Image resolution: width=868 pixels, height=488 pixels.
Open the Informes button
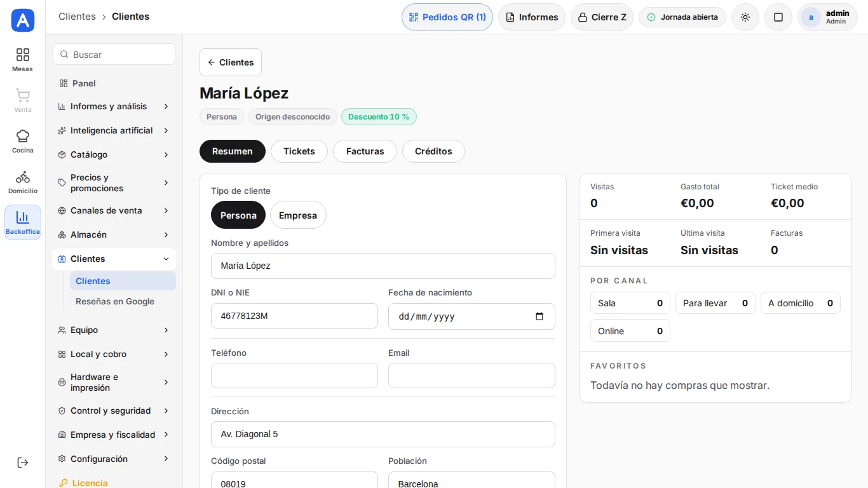[532, 17]
